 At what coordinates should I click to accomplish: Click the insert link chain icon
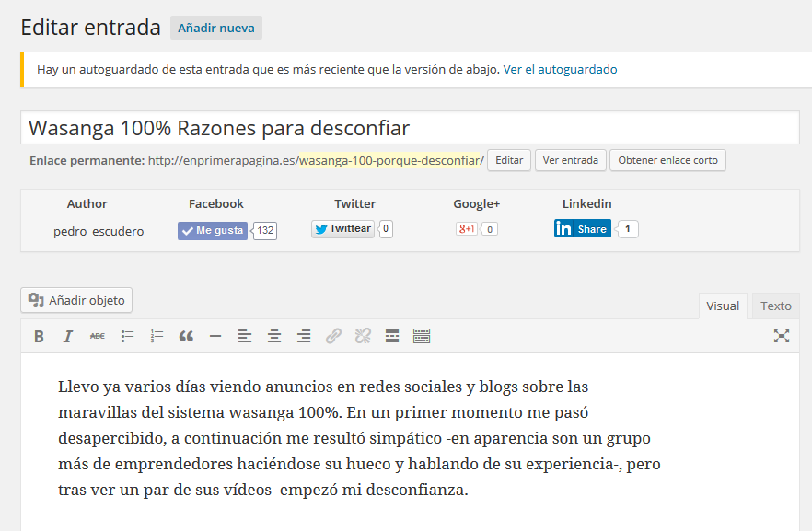coord(333,337)
